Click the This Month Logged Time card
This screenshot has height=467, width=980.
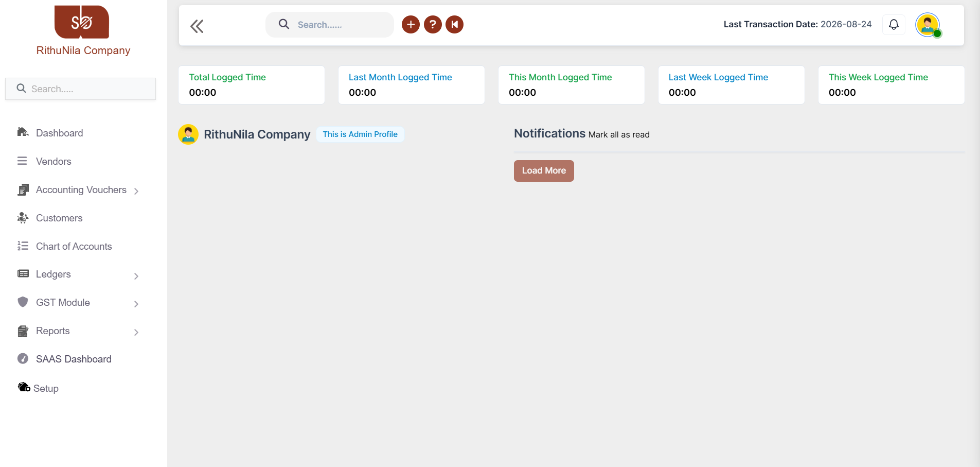[x=572, y=85]
